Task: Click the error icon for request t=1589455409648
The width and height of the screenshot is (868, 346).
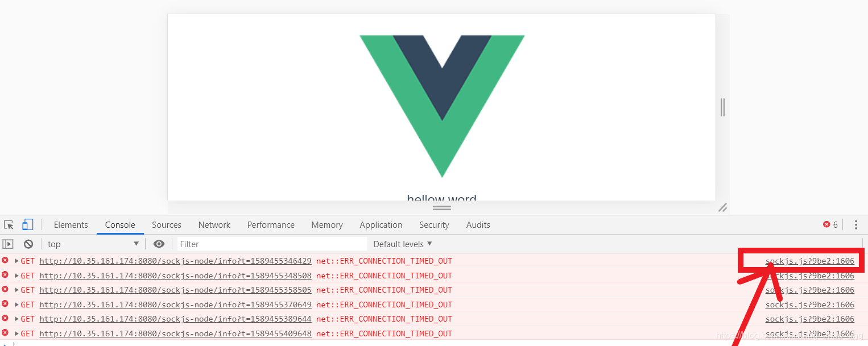Action: 5,333
